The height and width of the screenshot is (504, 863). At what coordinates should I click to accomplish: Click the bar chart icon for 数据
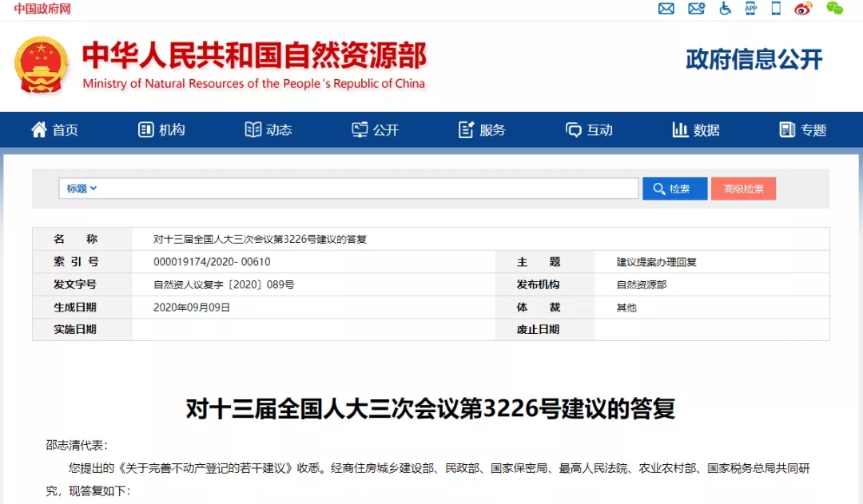[x=680, y=130]
